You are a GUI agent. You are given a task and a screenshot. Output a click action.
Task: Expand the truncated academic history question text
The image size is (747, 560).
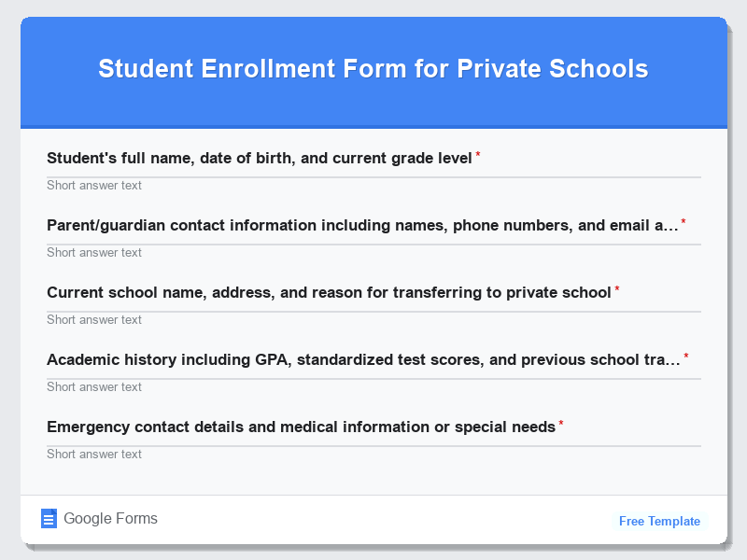(674, 359)
